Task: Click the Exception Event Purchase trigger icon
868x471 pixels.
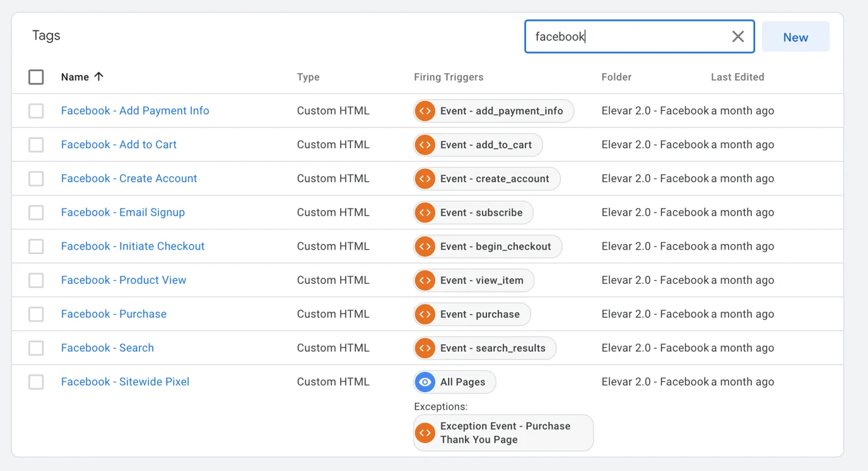Action: tap(425, 433)
